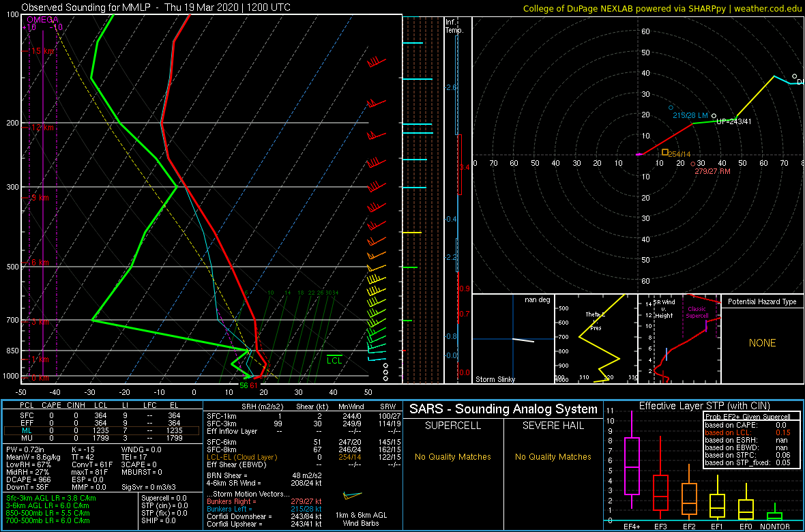Click the BRN Shear = 48 m2/s2 line
805x532 pixels.
click(x=265, y=475)
